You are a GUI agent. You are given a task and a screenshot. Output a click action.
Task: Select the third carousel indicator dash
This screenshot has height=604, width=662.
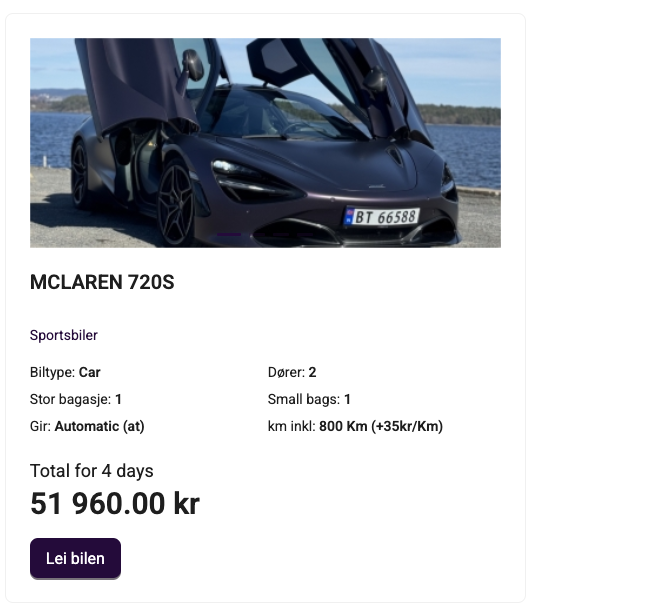click(281, 234)
